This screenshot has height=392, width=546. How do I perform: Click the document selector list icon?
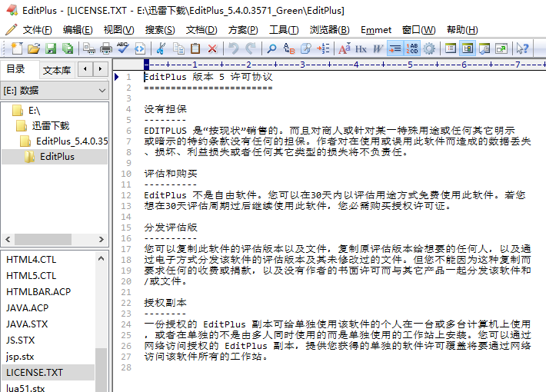[450, 48]
